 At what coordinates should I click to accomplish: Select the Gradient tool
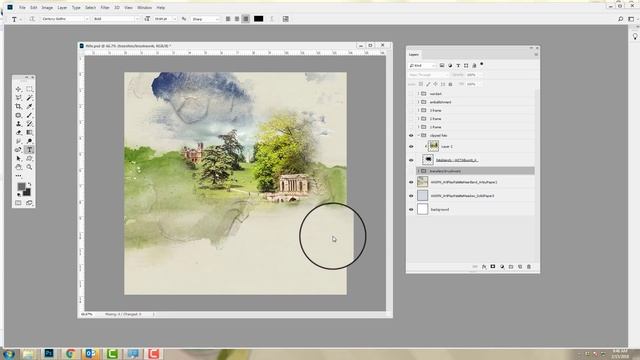(x=29, y=132)
